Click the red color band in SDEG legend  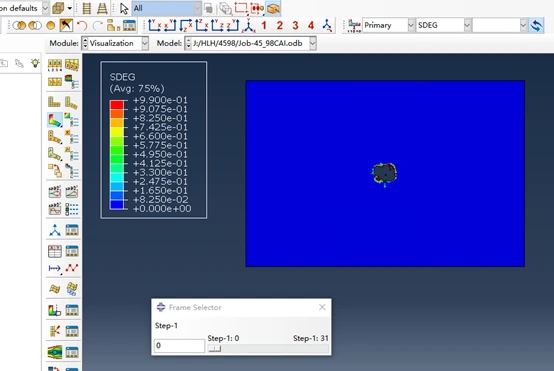click(117, 105)
